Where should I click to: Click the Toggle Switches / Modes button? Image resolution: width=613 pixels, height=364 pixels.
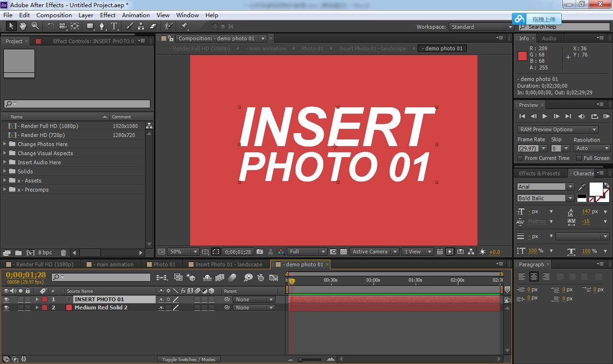(x=188, y=359)
